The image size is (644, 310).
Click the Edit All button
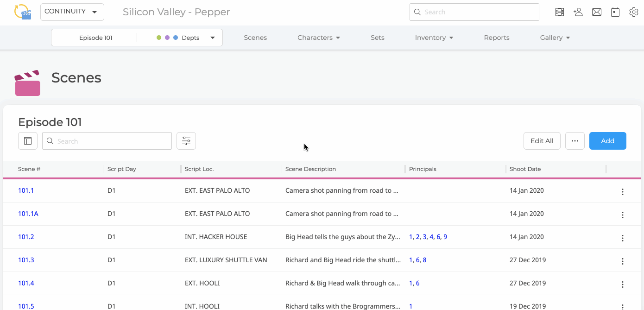coord(542,141)
